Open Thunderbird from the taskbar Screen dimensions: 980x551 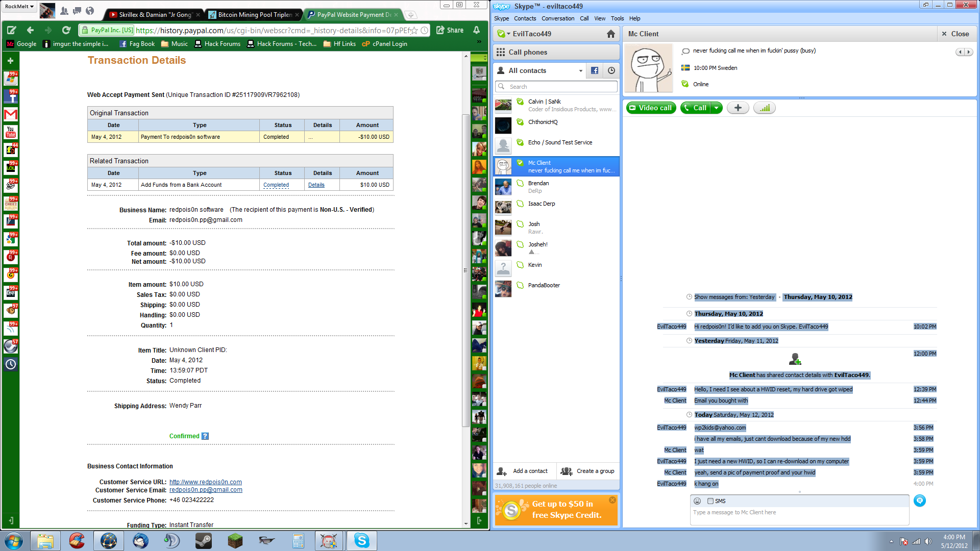pos(140,541)
